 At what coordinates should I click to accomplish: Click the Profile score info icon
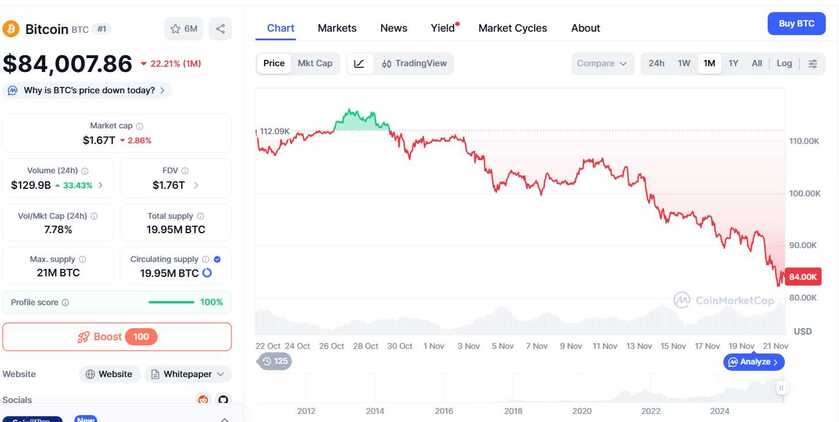66,302
